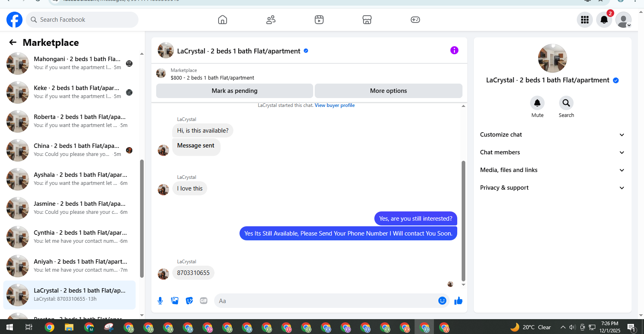Click the Search Facebook field
The width and height of the screenshot is (644, 334).
(x=82, y=20)
